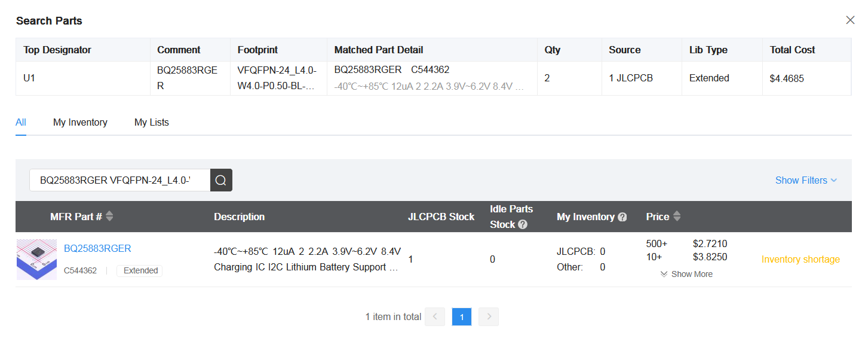Screen dimensions: 868x338
Task: Sort by MFR Part # arrows
Action: (109, 217)
